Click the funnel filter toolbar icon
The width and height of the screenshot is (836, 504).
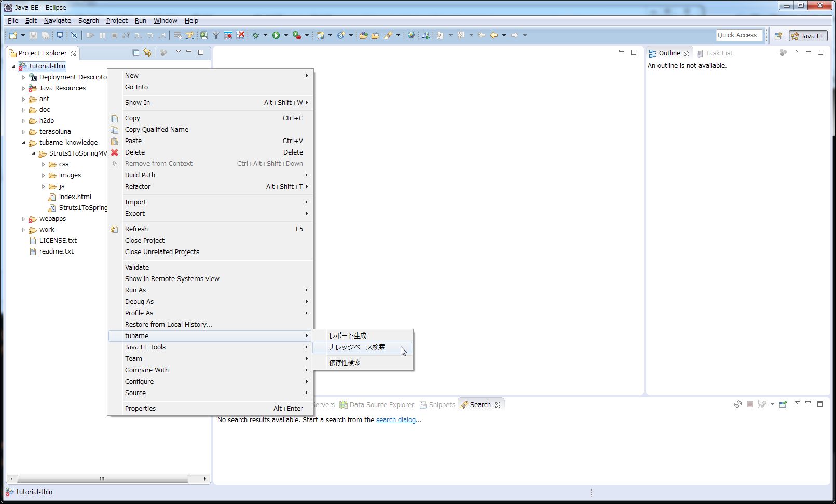coord(216,35)
